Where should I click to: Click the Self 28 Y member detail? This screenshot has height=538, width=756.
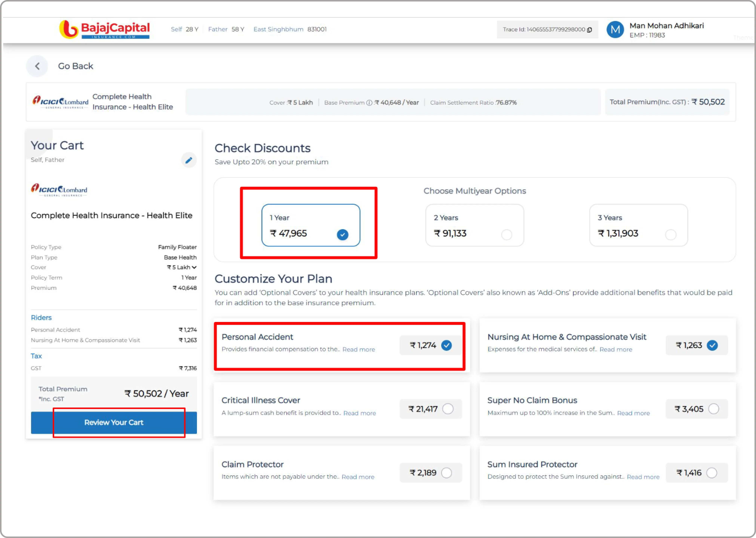(184, 30)
